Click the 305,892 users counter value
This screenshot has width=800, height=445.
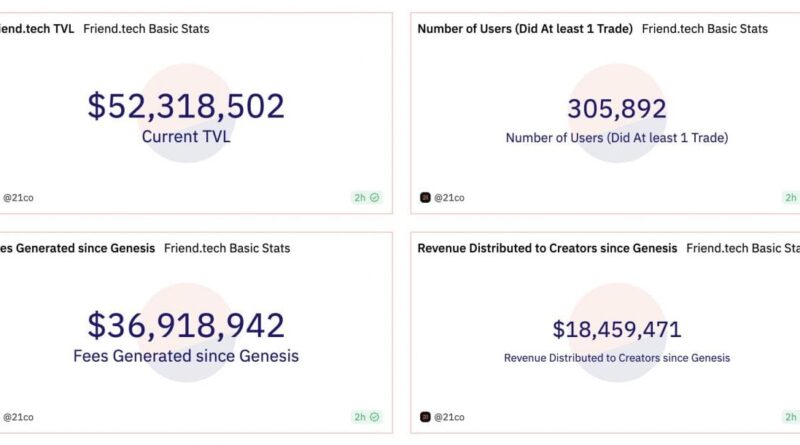pos(616,109)
